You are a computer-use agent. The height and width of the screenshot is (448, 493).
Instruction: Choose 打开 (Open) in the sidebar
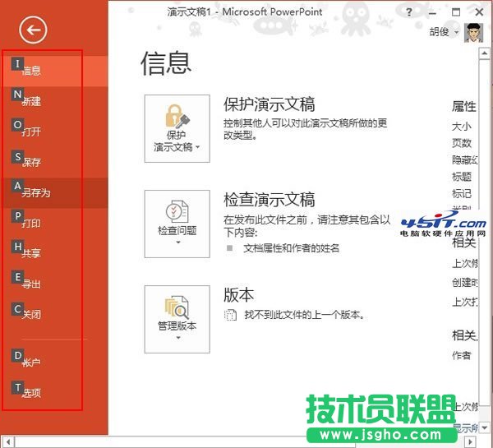33,132
